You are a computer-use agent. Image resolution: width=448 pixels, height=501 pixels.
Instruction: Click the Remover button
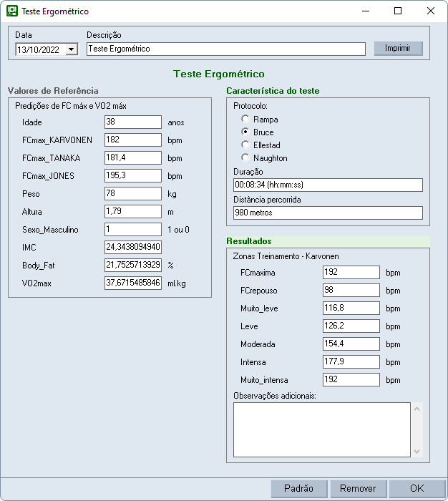pyautogui.click(x=358, y=488)
